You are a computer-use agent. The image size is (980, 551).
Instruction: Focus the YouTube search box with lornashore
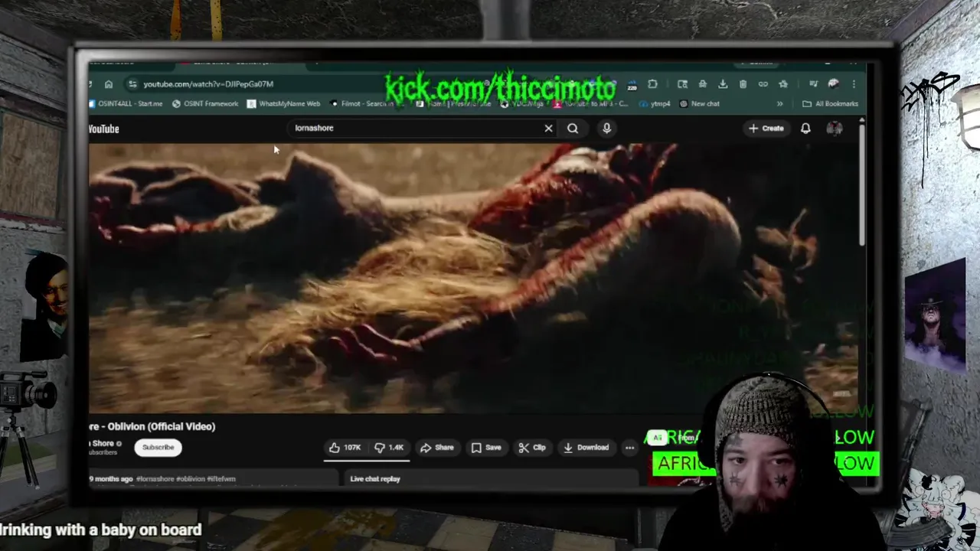click(x=413, y=128)
